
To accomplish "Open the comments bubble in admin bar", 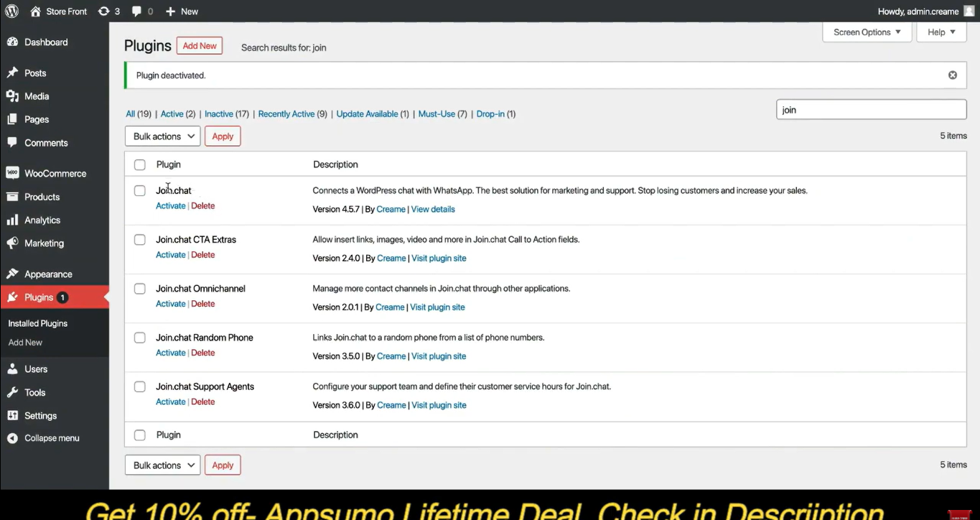I will click(136, 11).
